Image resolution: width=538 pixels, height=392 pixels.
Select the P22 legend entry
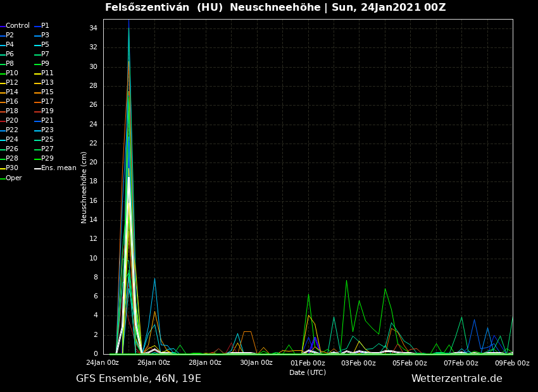coord(12,130)
